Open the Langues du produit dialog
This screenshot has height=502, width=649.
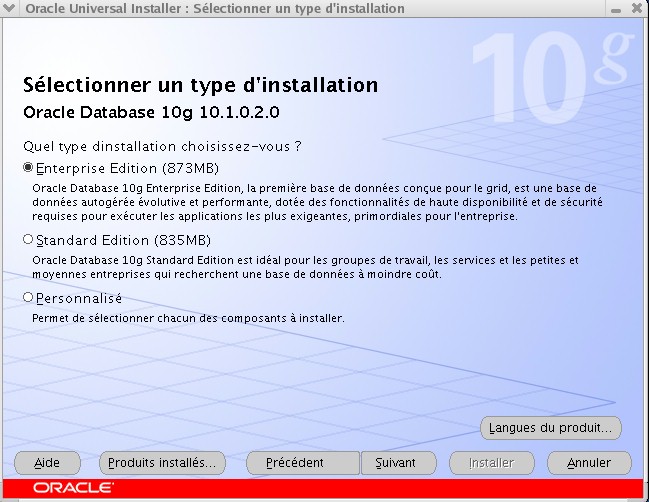[550, 428]
